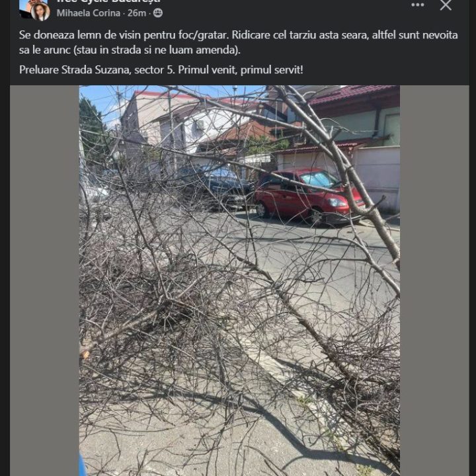Screen dimensions: 476x476
Task: Click the gray margin left of the photo
Action: coord(45,280)
